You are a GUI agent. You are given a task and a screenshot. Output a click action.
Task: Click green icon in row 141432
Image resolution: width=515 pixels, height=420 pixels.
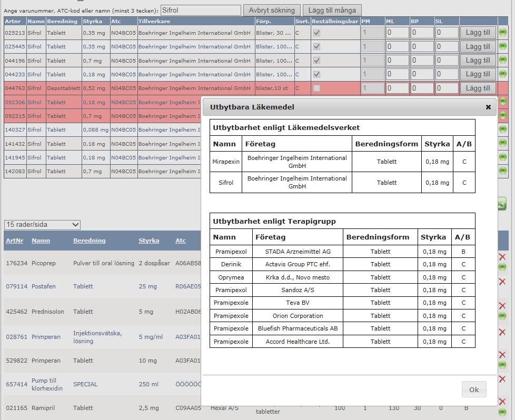[502, 143]
